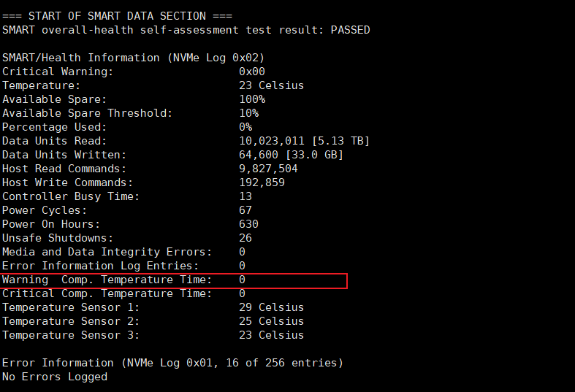Click the SMART/Health Information NVMe Log 0x02 heading

[x=133, y=58]
